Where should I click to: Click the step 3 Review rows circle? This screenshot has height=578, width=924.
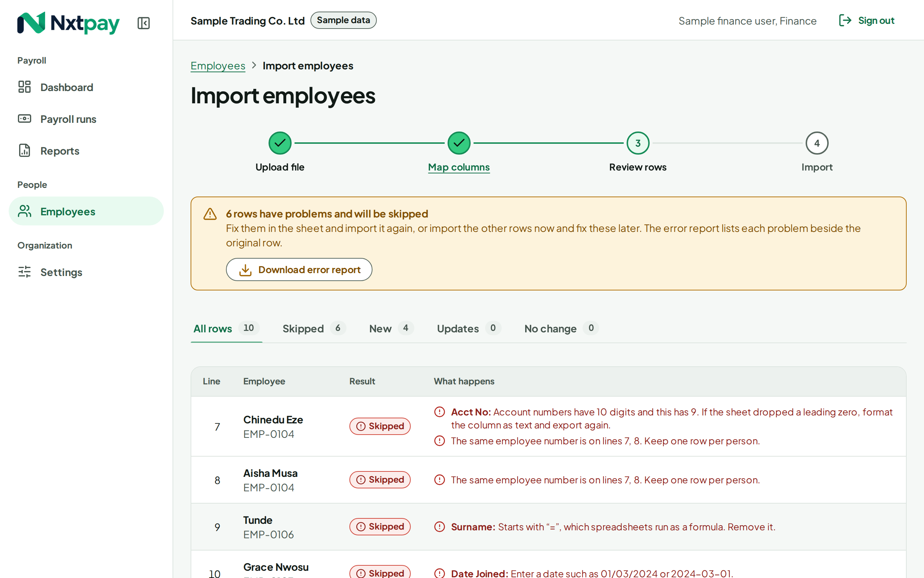638,143
